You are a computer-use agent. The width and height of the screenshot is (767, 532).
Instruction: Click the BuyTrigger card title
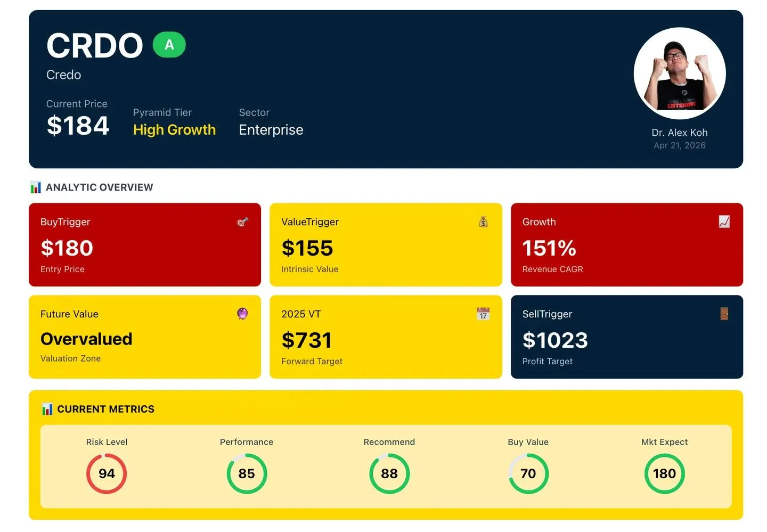point(66,222)
